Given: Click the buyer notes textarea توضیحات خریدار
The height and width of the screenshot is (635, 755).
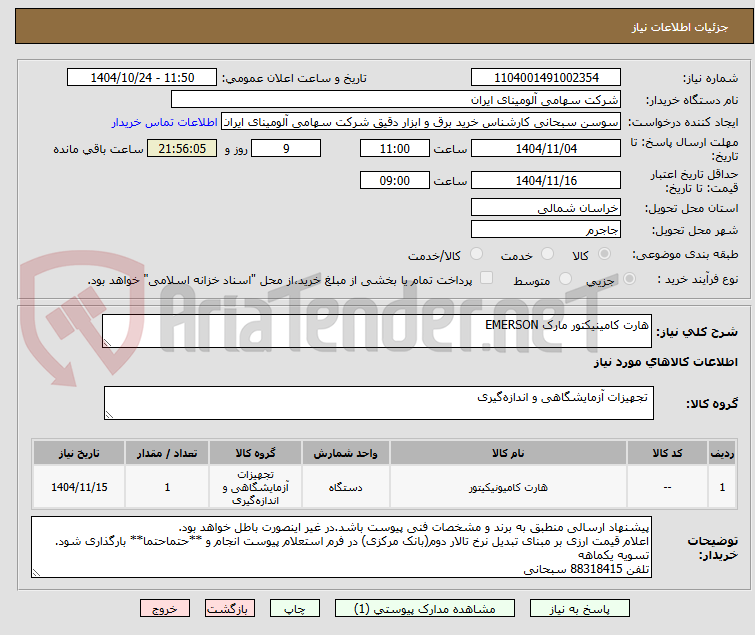Looking at the screenshot, I should coord(341,547).
